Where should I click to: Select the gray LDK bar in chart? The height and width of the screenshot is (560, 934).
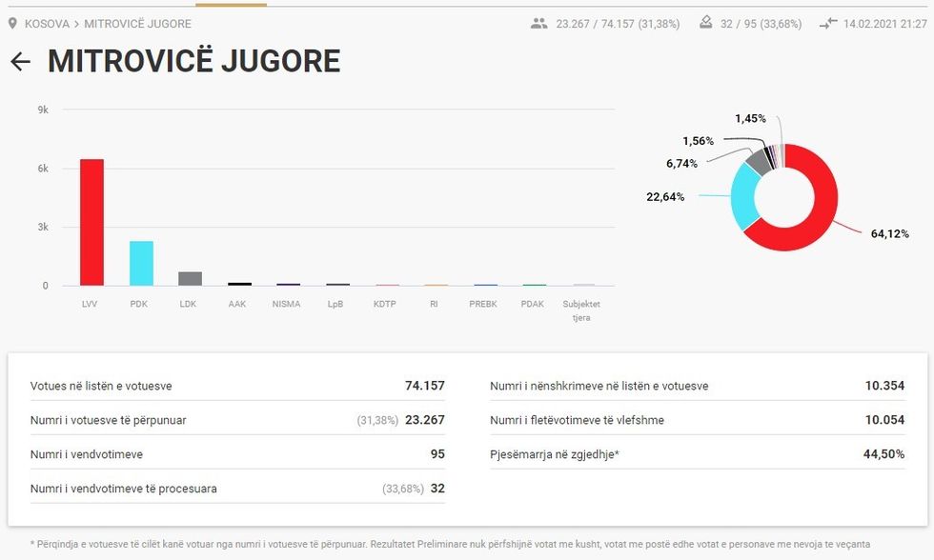pos(191,278)
